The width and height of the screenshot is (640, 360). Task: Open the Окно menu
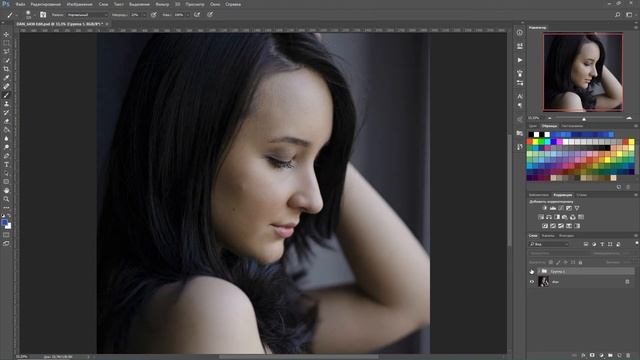pos(215,4)
